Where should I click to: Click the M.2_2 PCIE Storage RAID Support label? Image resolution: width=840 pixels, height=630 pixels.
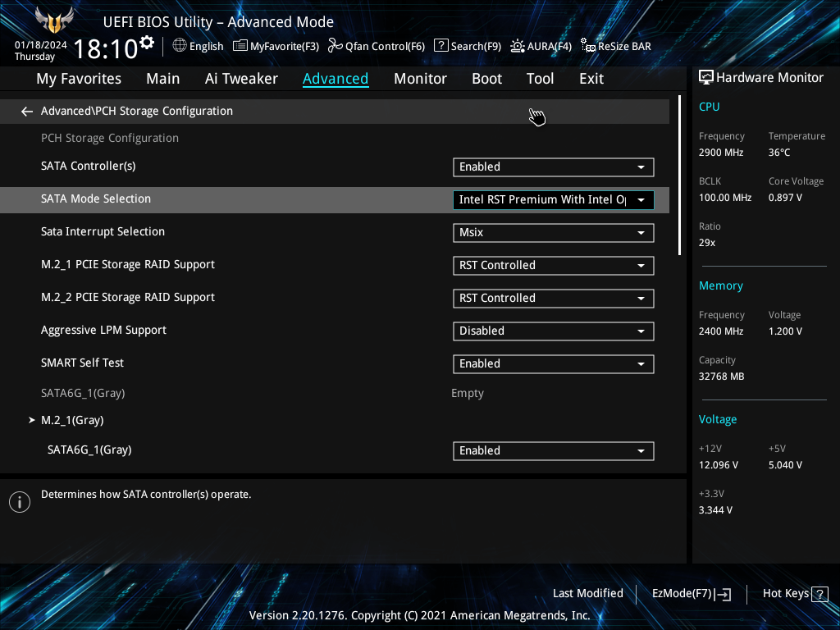(x=127, y=297)
